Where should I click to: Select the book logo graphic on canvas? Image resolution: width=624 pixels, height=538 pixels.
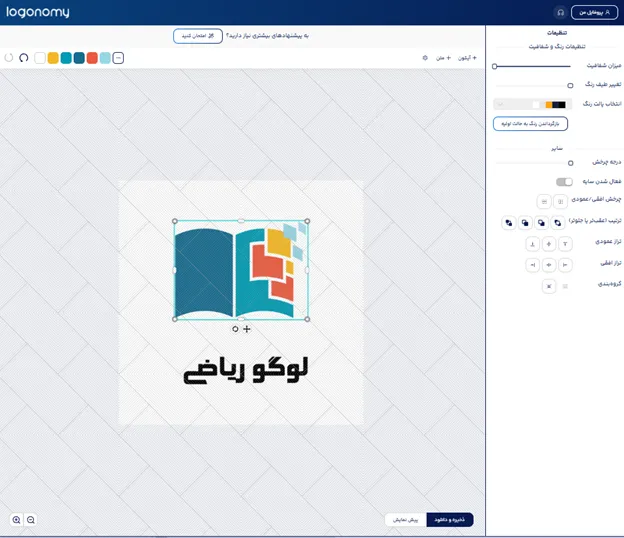[241, 270]
